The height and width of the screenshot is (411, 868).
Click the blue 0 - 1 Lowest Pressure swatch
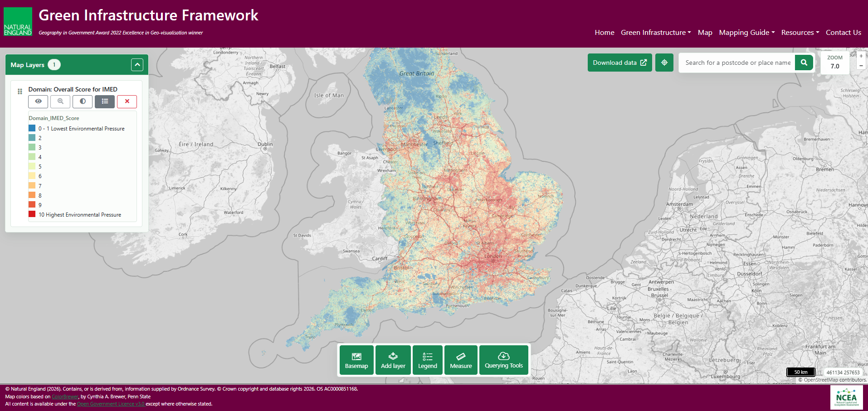pos(32,128)
